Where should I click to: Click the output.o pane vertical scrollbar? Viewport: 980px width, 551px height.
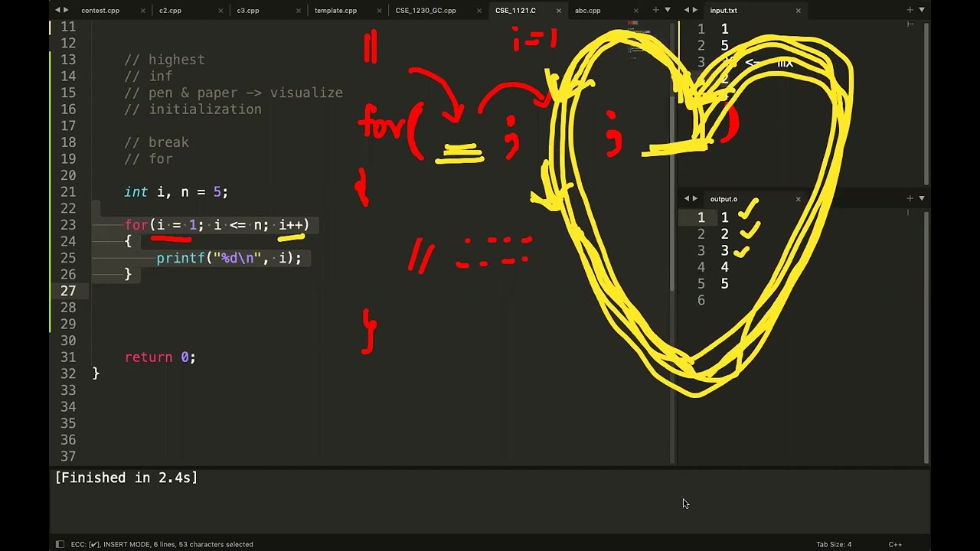926,337
